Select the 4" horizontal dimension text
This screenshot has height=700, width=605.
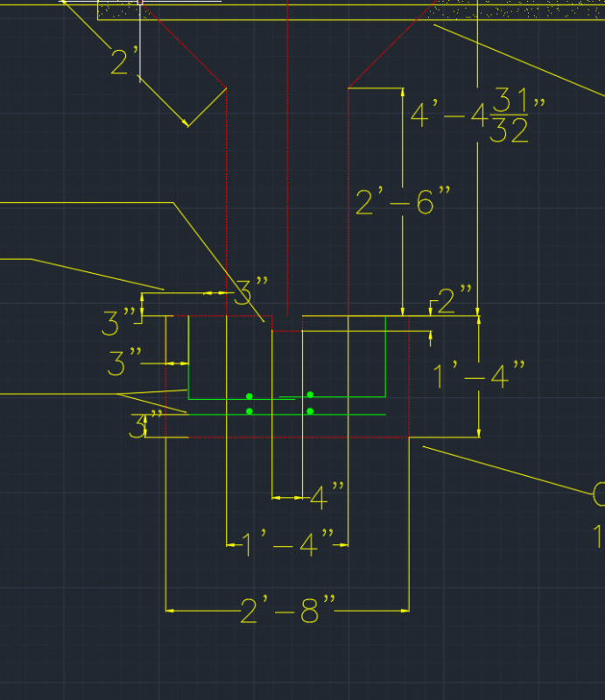coord(327,495)
